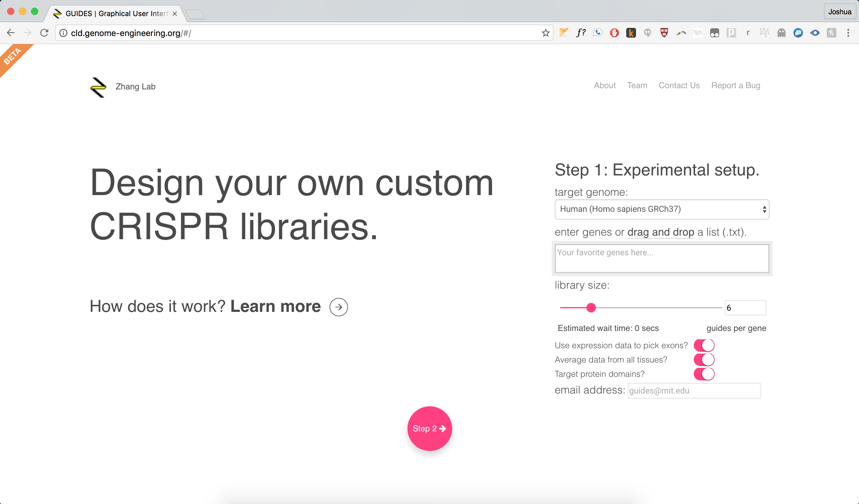Image resolution: width=859 pixels, height=504 pixels.
Task: Click the Zhang Lab logo icon
Action: point(98,87)
